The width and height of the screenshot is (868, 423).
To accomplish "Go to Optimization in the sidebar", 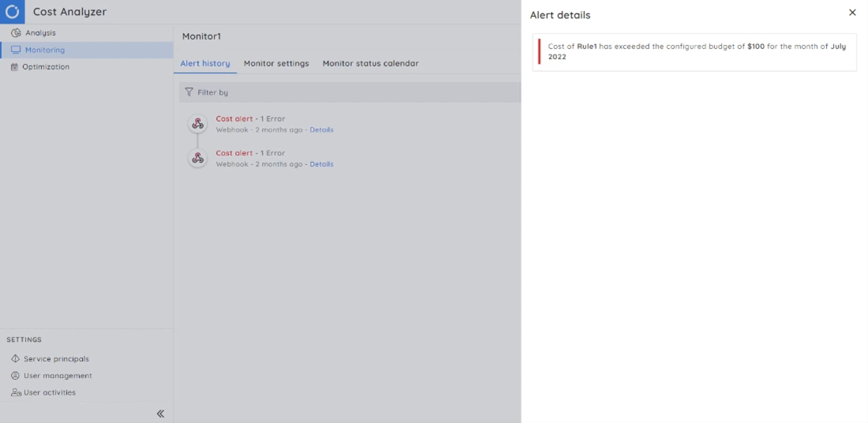I will coord(46,67).
